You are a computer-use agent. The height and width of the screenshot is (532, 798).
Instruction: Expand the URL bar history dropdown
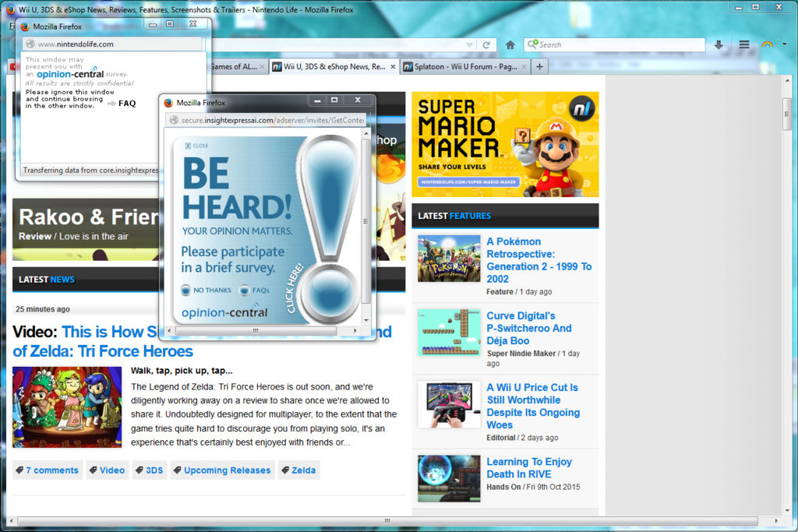(x=469, y=45)
